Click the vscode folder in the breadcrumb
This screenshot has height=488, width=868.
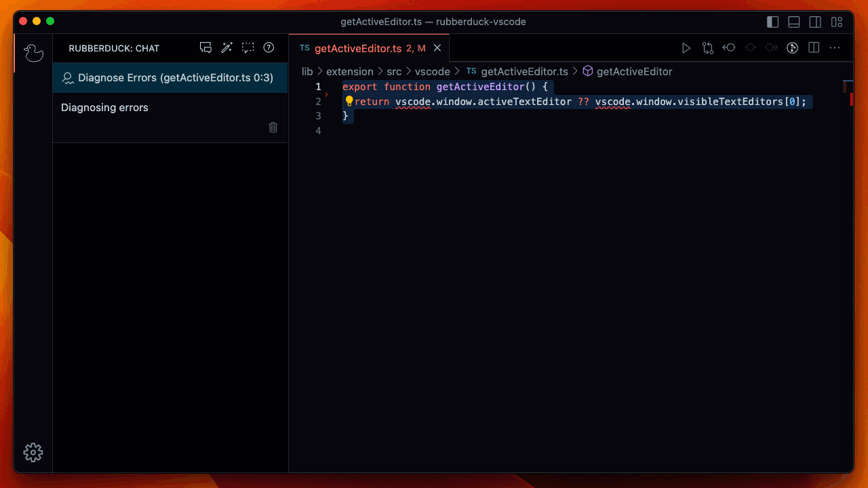click(x=433, y=71)
